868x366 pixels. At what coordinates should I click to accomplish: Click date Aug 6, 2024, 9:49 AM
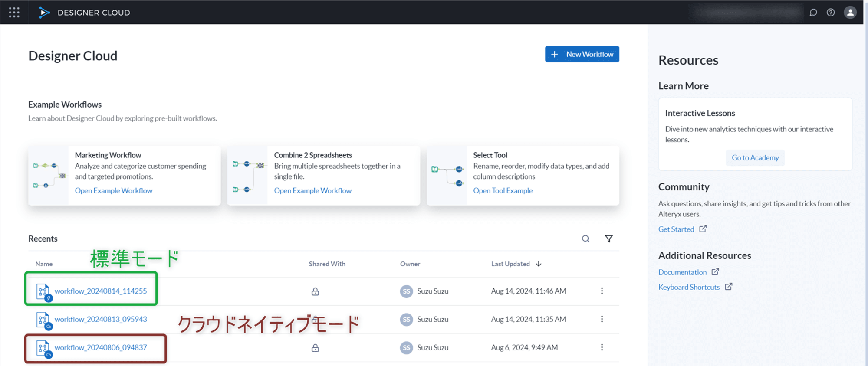click(524, 347)
